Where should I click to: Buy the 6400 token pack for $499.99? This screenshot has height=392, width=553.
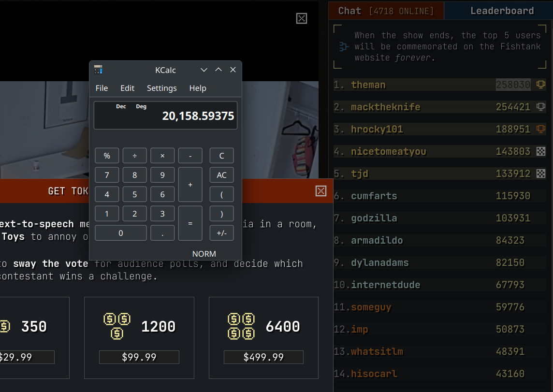(263, 357)
